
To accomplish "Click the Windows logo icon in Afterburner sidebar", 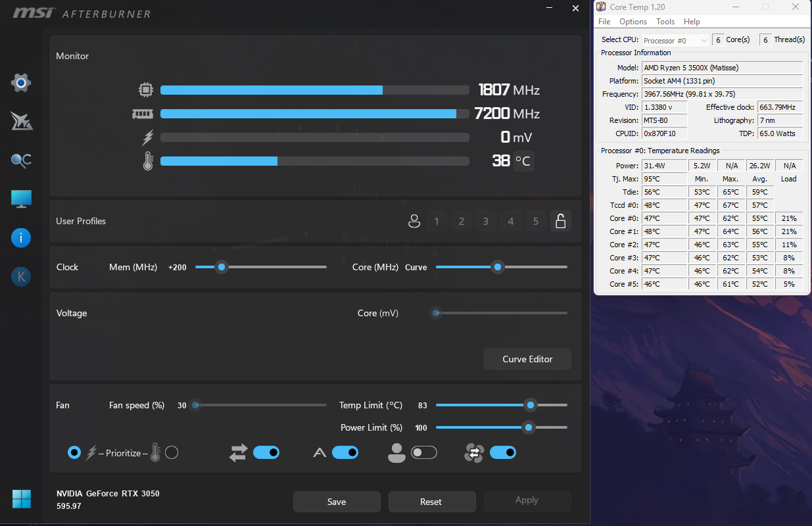I will 21,499.
